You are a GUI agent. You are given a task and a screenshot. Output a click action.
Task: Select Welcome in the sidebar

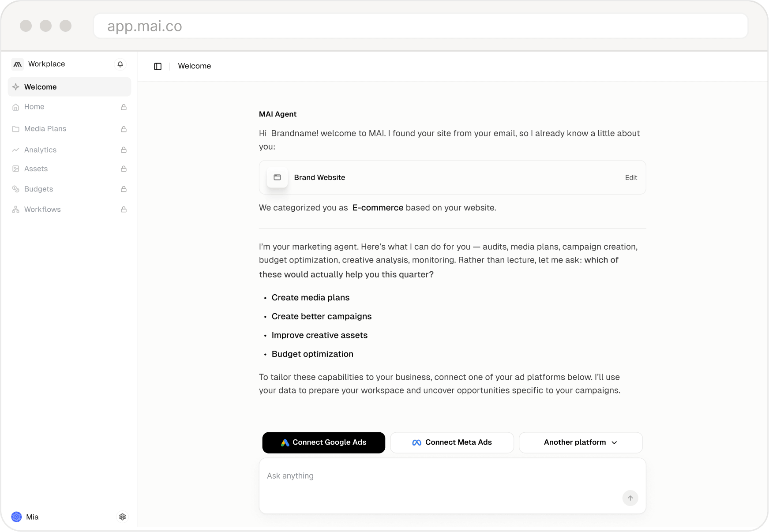point(69,87)
